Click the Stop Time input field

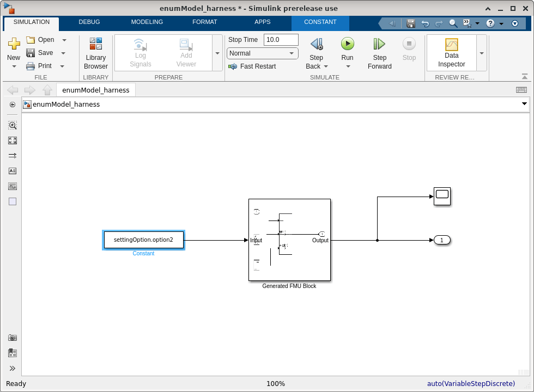pos(281,40)
